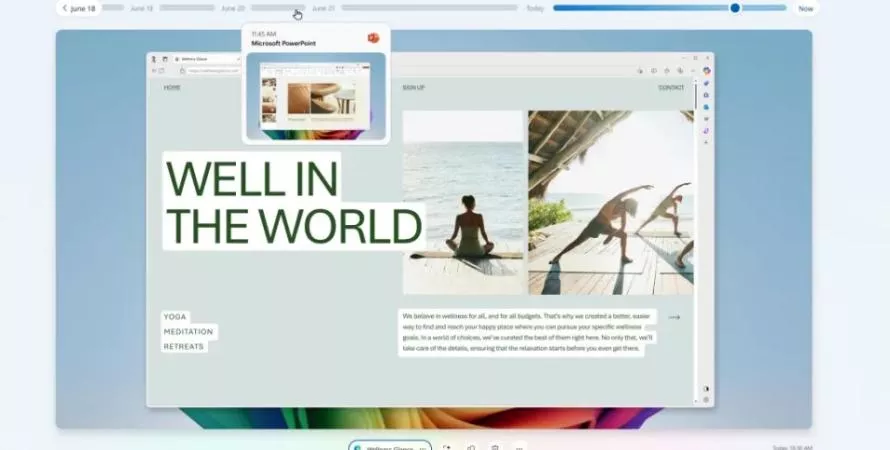Open the Wellness Glance app dropdown pill

(390, 448)
